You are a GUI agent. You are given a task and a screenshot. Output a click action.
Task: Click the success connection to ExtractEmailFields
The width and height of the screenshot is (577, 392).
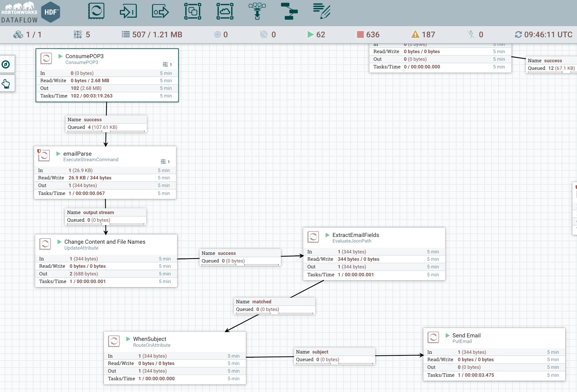coord(240,257)
